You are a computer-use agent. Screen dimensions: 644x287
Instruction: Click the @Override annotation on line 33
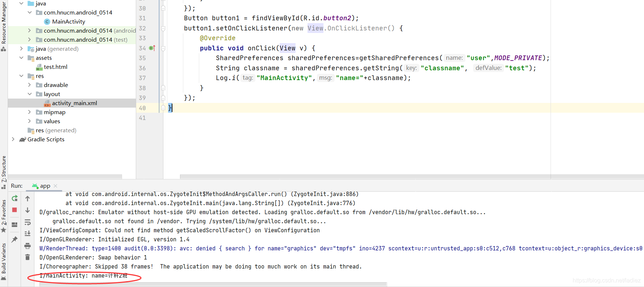point(218,38)
